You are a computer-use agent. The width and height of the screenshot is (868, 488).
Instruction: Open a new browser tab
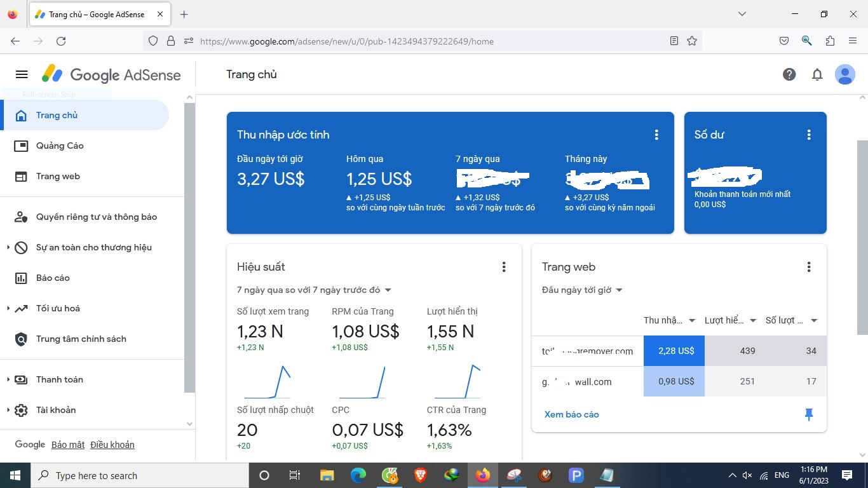tap(184, 14)
